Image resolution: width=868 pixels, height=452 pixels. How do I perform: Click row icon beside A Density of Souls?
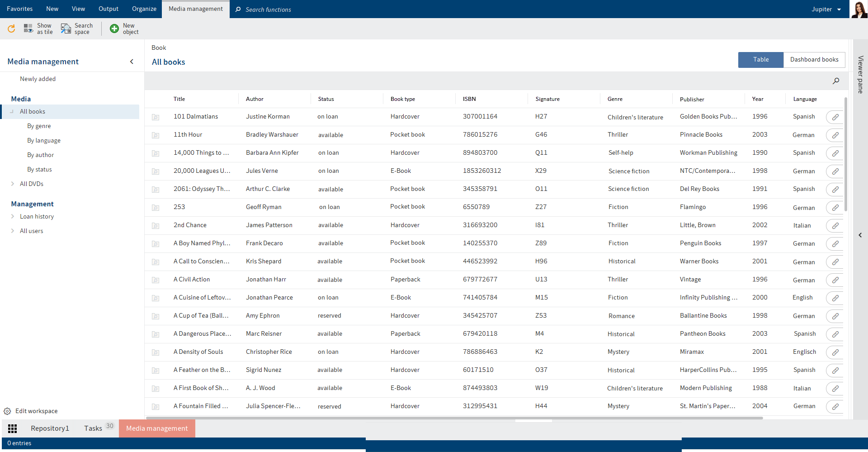[x=156, y=352]
